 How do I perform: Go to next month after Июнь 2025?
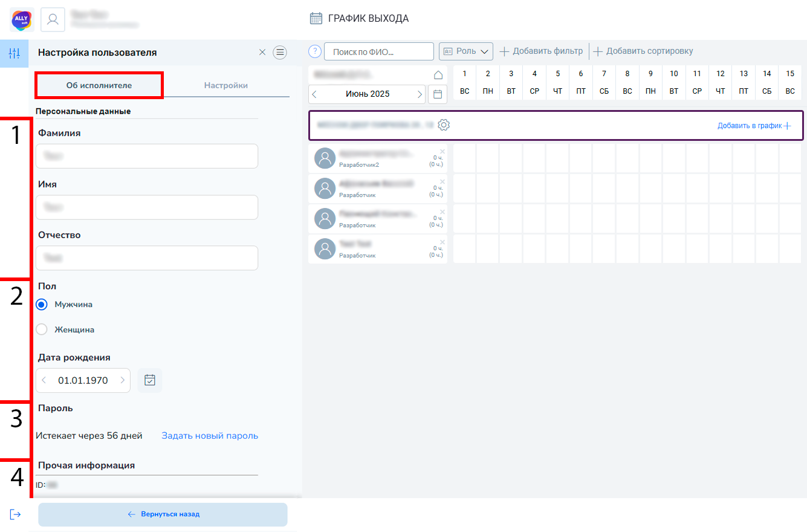[x=420, y=94]
